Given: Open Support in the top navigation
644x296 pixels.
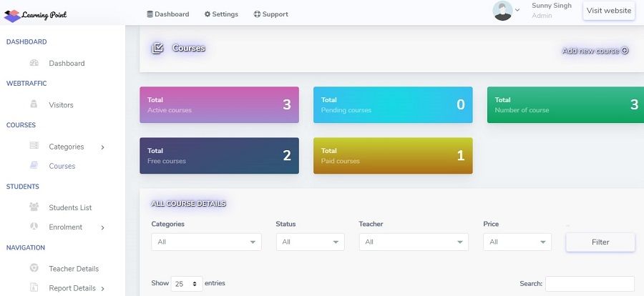Looking at the screenshot, I should [271, 14].
